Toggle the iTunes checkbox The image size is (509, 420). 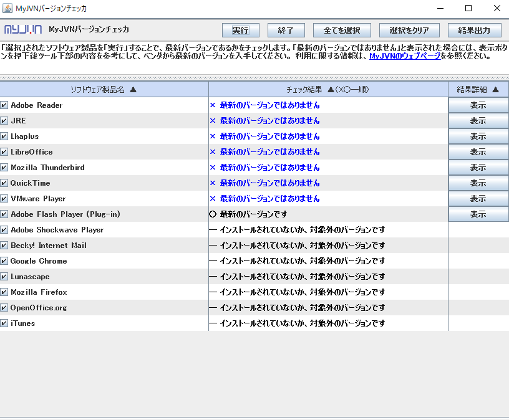(x=4, y=323)
